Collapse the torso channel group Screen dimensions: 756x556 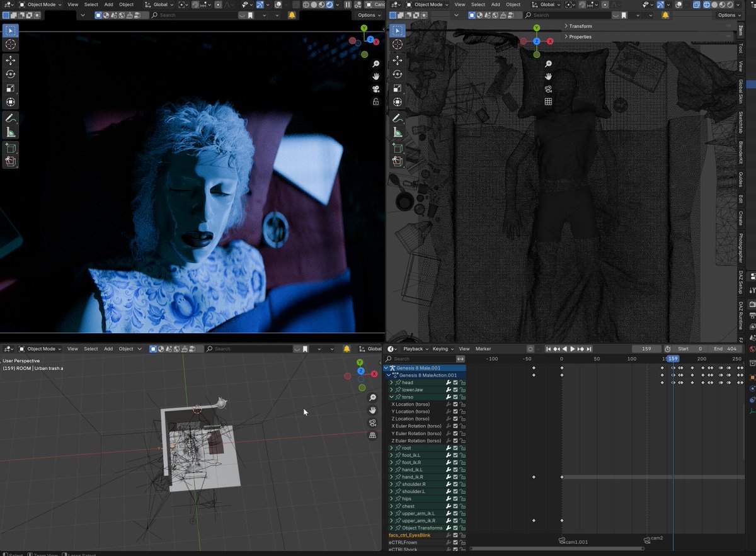coord(391,397)
